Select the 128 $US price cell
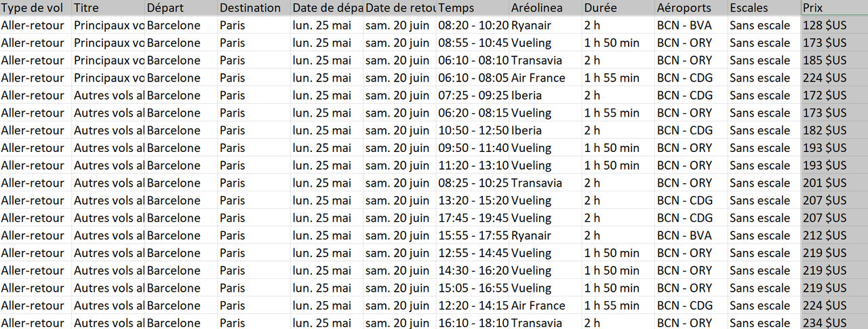Viewport: 868px width, 329px height. (834, 26)
